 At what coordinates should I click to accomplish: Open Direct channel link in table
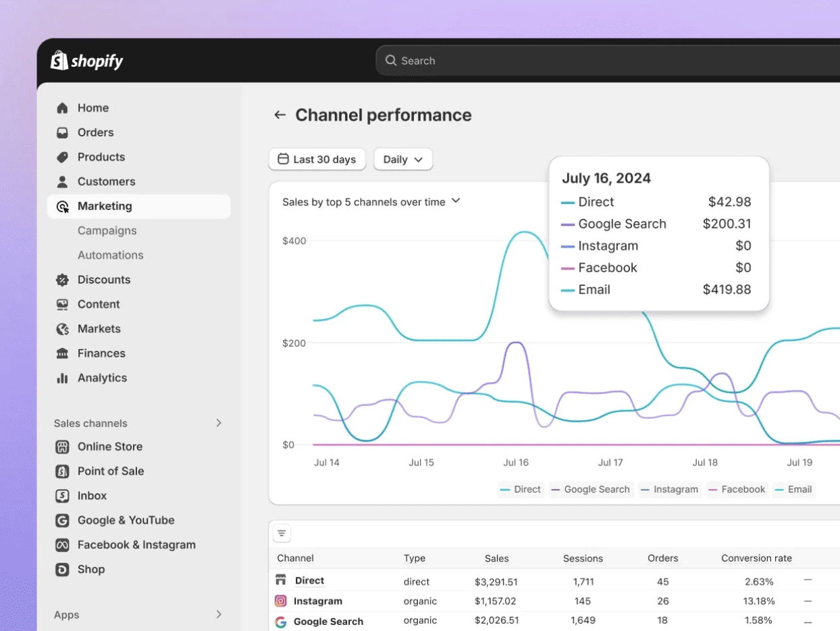[309, 580]
